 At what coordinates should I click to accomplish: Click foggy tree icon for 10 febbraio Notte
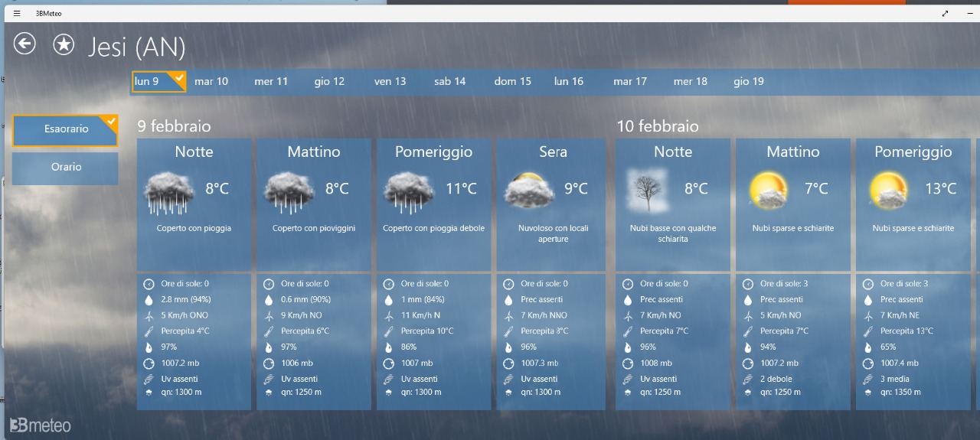[648, 191]
